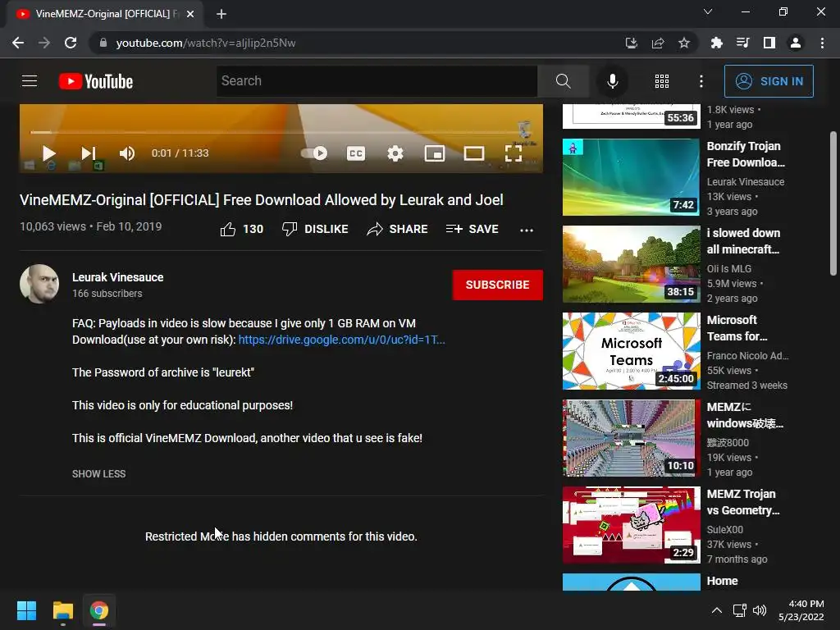Mute the video volume
Viewport: 840px width, 630px height.
(127, 153)
